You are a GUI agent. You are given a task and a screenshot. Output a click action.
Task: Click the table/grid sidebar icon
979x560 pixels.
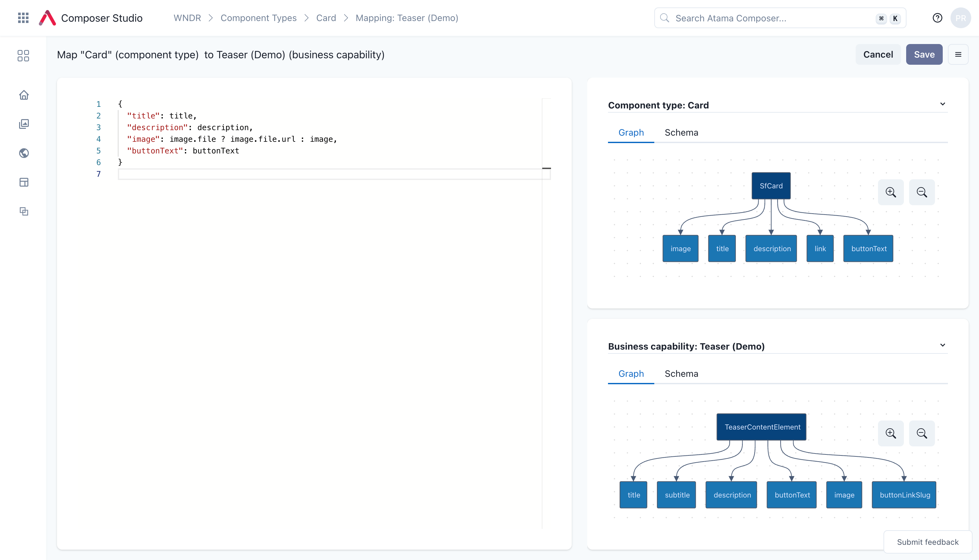pyautogui.click(x=24, y=182)
